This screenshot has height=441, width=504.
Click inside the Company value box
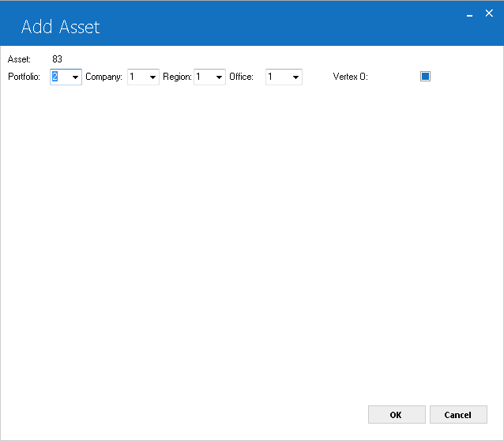pyautogui.click(x=138, y=77)
